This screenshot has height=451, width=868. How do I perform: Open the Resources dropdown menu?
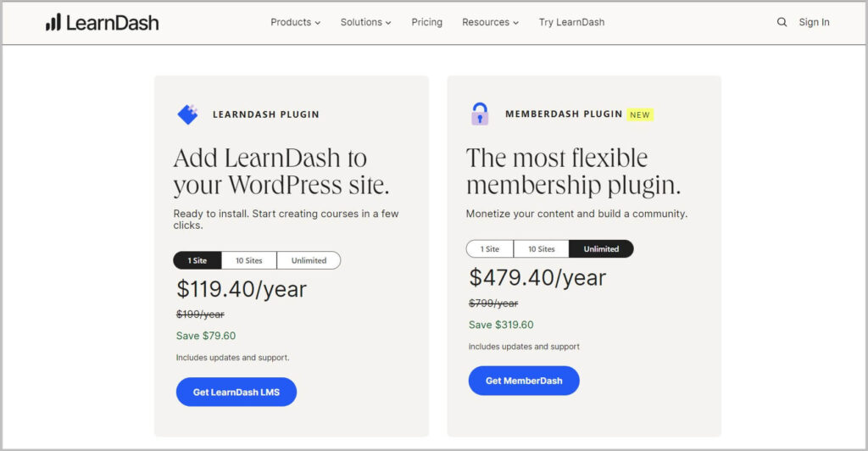click(490, 22)
